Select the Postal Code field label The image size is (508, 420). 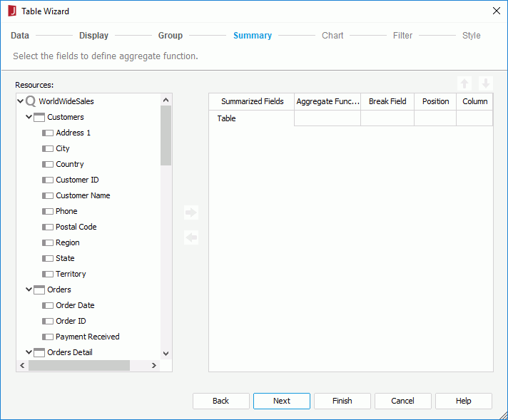pos(76,227)
